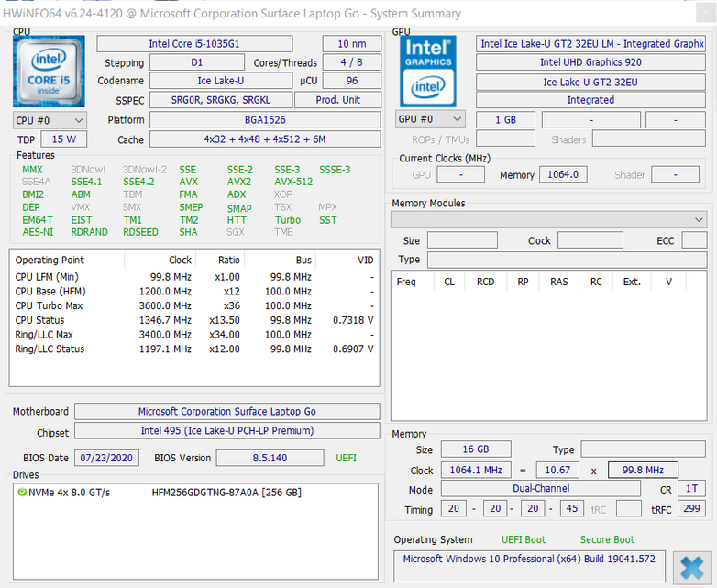Click the AVX-512 feature label
Screen dimensions: 717x588
(293, 183)
